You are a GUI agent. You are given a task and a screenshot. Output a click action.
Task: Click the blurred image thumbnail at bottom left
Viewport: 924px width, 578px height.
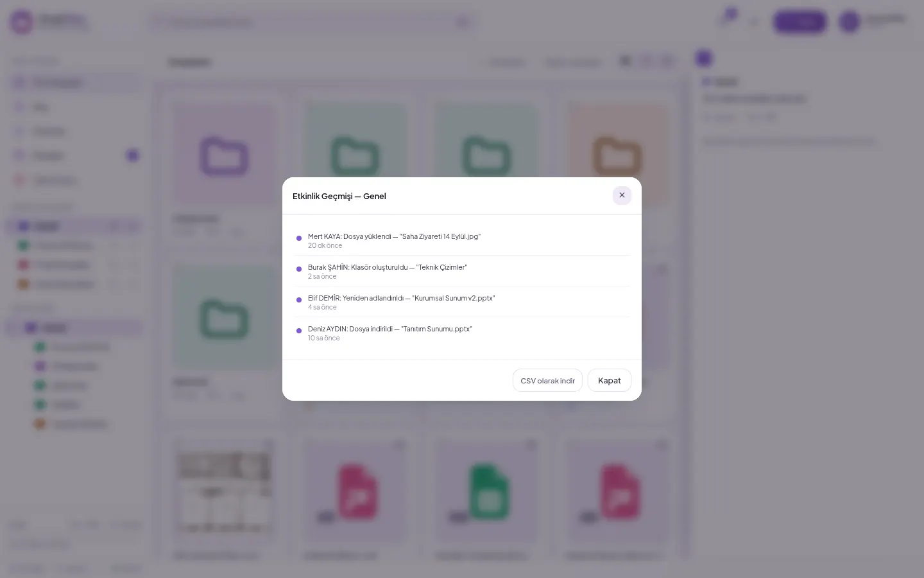pyautogui.click(x=224, y=491)
